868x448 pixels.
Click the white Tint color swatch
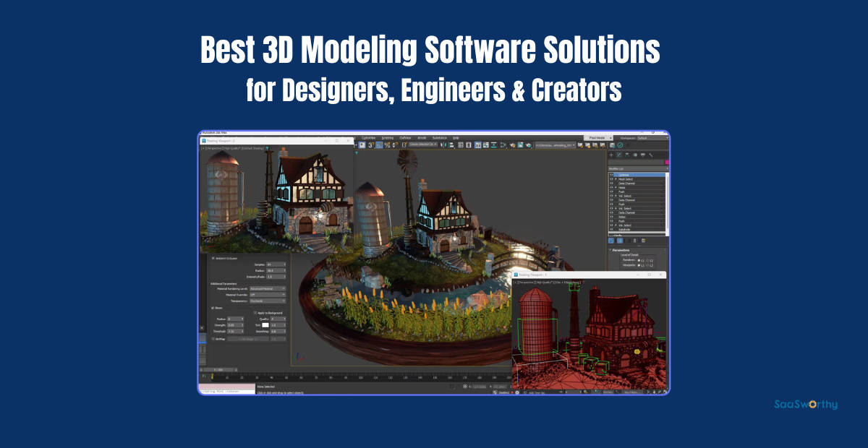coord(265,325)
